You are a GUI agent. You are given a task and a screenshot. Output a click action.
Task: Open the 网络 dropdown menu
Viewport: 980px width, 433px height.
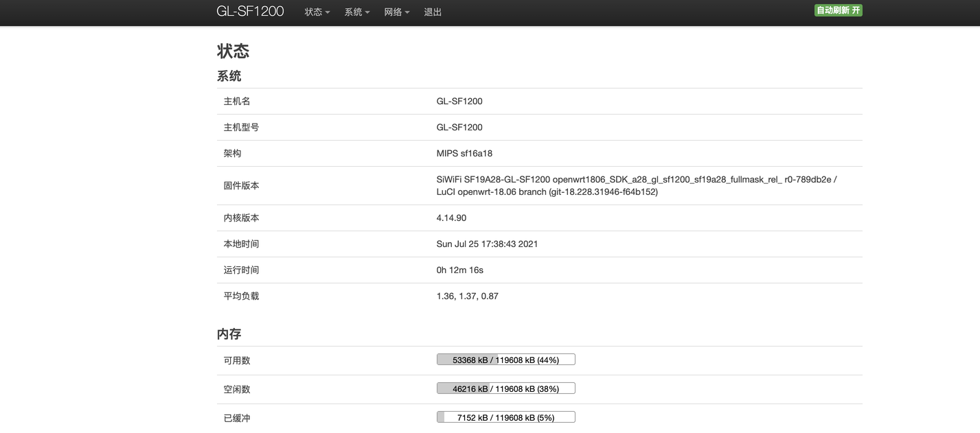pos(397,12)
